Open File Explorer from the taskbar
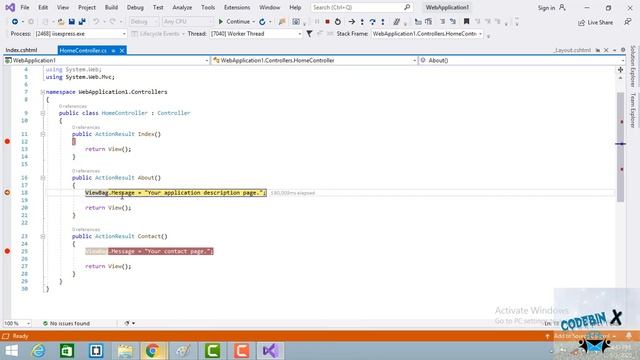The width and height of the screenshot is (640, 360). [125, 351]
